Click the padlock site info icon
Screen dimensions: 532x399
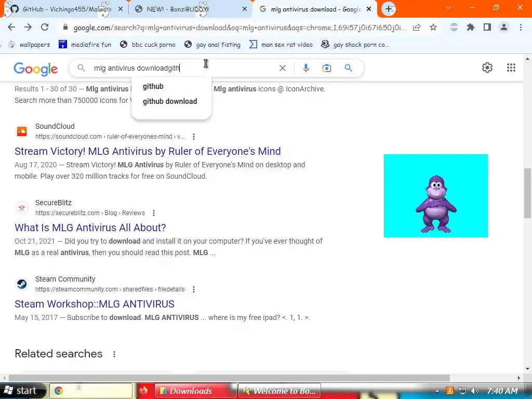65,27
